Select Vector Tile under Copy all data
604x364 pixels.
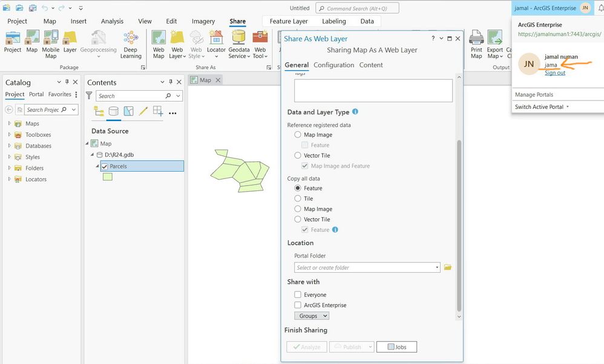(298, 219)
